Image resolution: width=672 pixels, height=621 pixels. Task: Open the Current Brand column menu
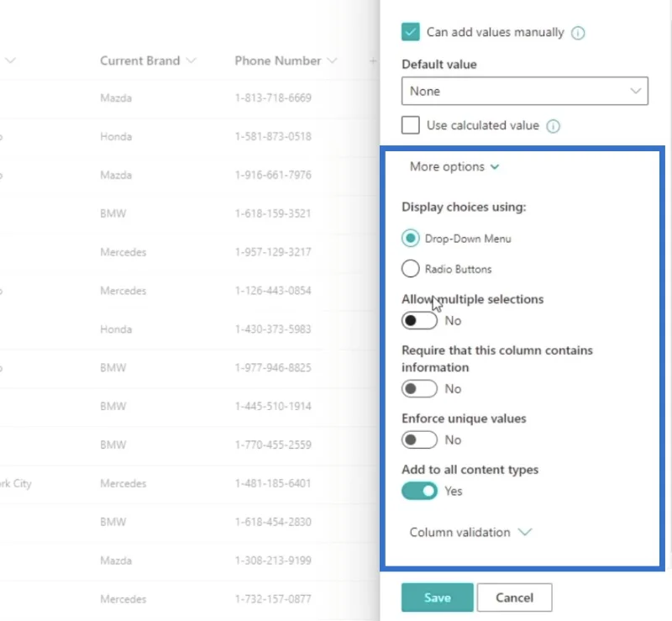192,61
